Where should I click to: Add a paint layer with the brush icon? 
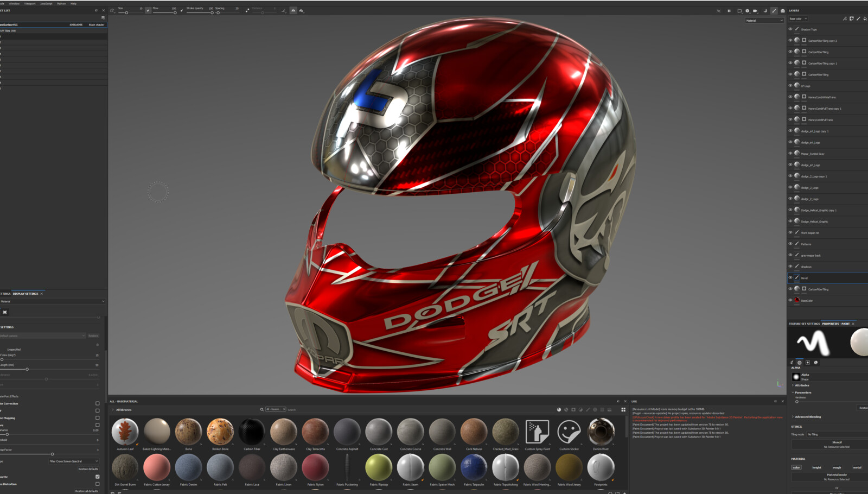click(859, 18)
